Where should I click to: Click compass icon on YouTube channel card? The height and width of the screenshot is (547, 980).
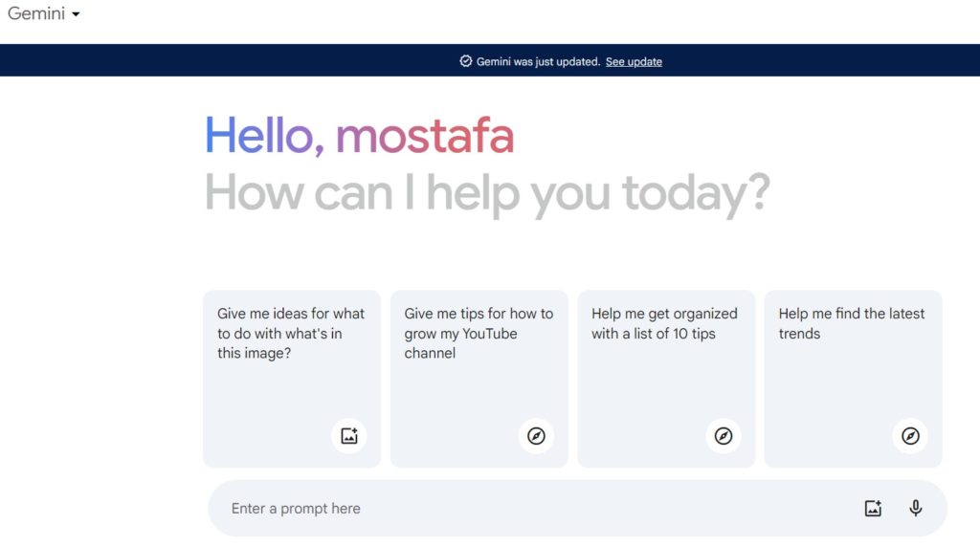point(537,436)
